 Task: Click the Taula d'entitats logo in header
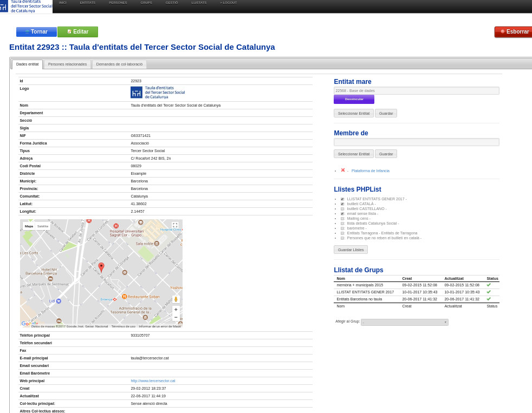tap(26, 6)
